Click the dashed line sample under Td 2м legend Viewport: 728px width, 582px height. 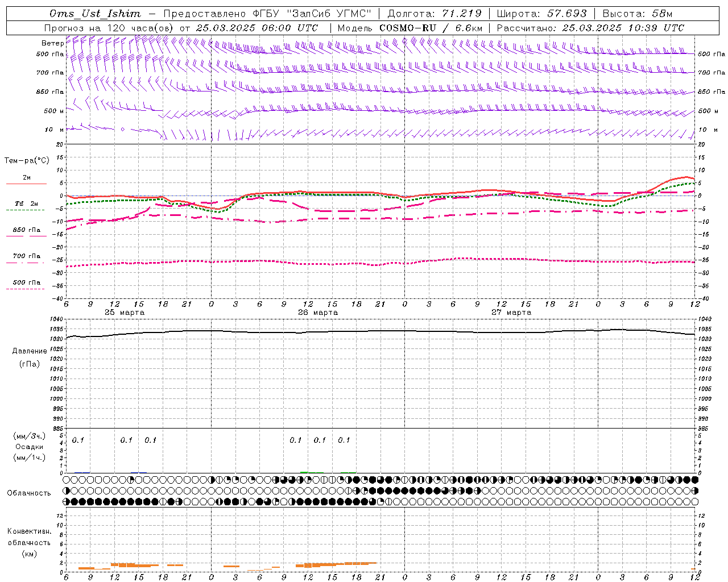(x=25, y=210)
